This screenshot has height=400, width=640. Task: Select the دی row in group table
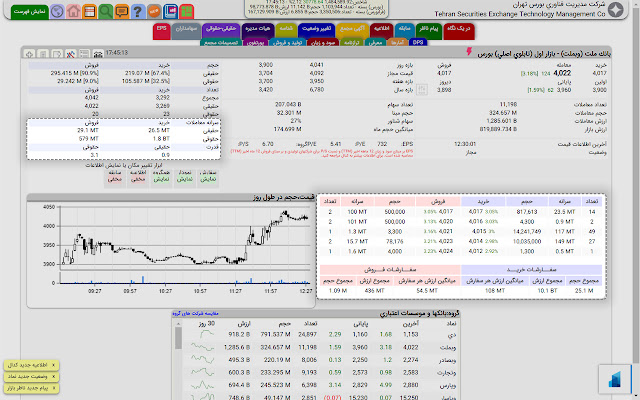pyautogui.click(x=320, y=334)
